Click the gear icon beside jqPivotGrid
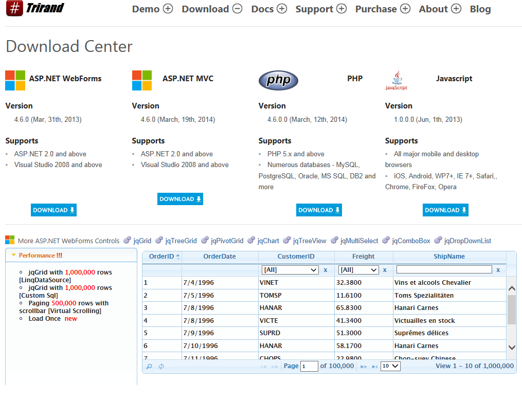The width and height of the screenshot is (522, 420). [205, 240]
